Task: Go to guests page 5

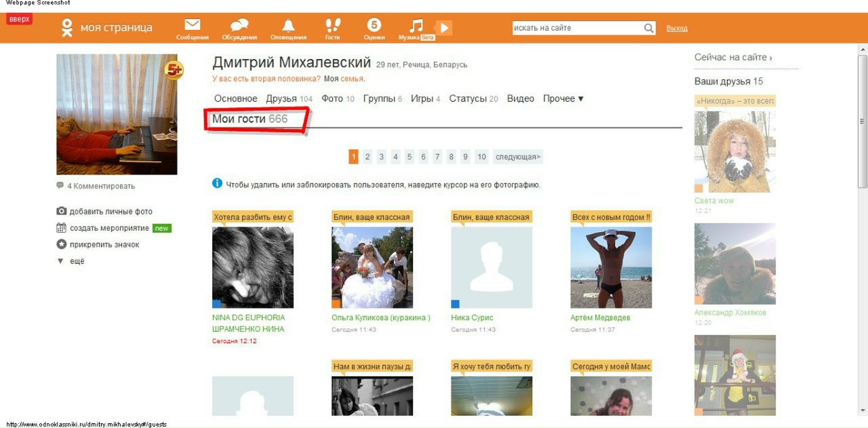Action: coord(409,157)
